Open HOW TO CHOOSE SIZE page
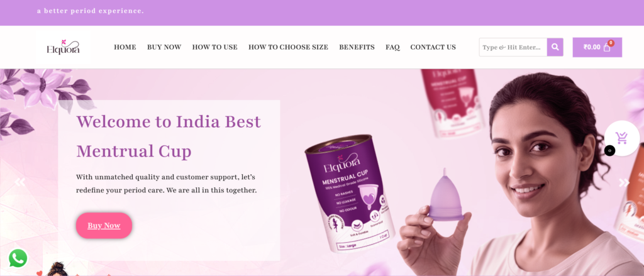 288,47
